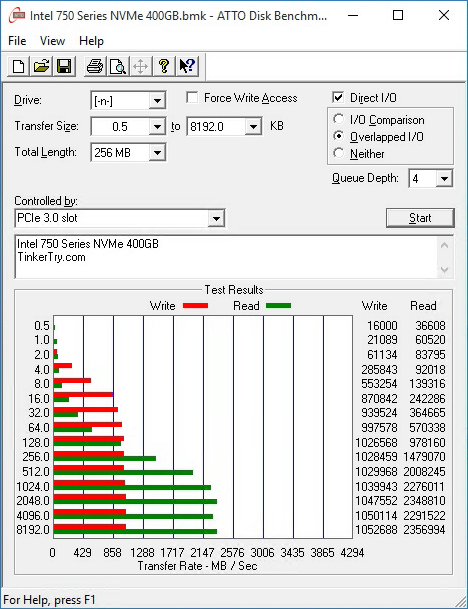Print results using the printer icon
Image resolution: width=468 pixels, height=609 pixels.
94,66
